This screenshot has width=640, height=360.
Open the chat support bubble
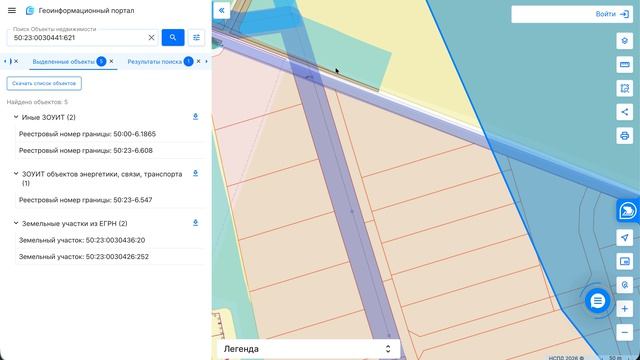point(598,301)
